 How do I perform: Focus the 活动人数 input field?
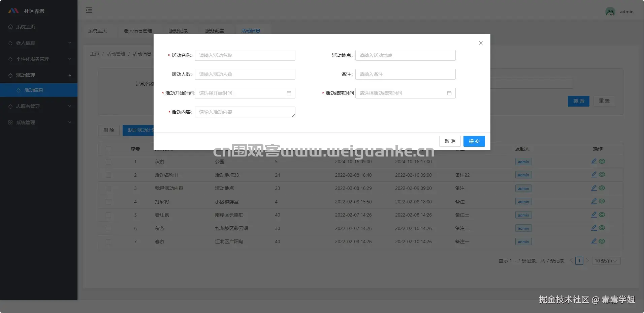point(245,74)
